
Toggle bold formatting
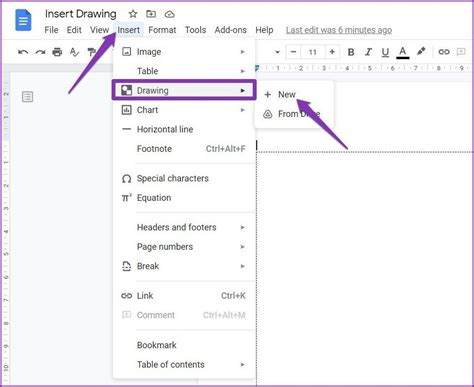[351, 52]
